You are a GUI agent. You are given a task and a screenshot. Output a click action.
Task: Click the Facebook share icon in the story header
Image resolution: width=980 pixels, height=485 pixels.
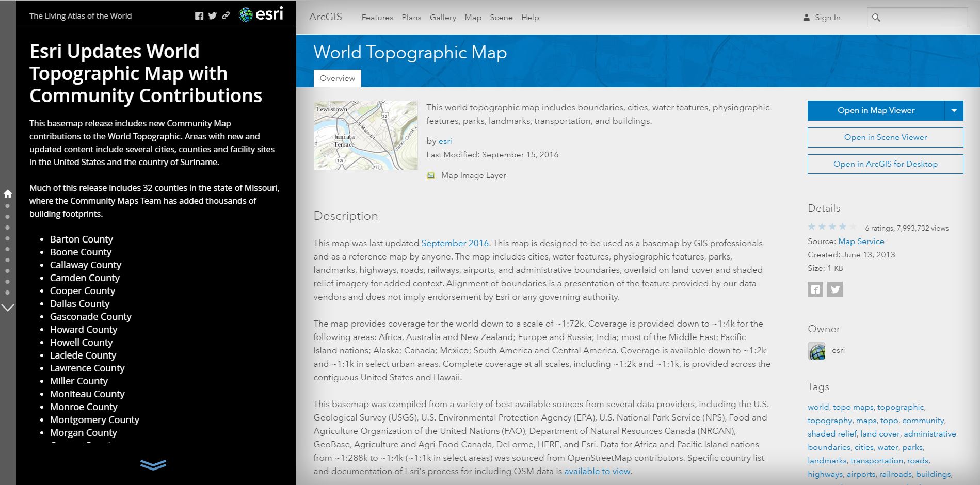(x=199, y=16)
